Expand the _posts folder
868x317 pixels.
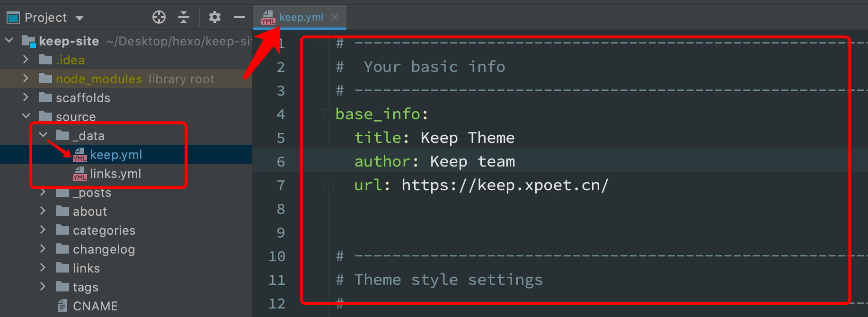[43, 192]
